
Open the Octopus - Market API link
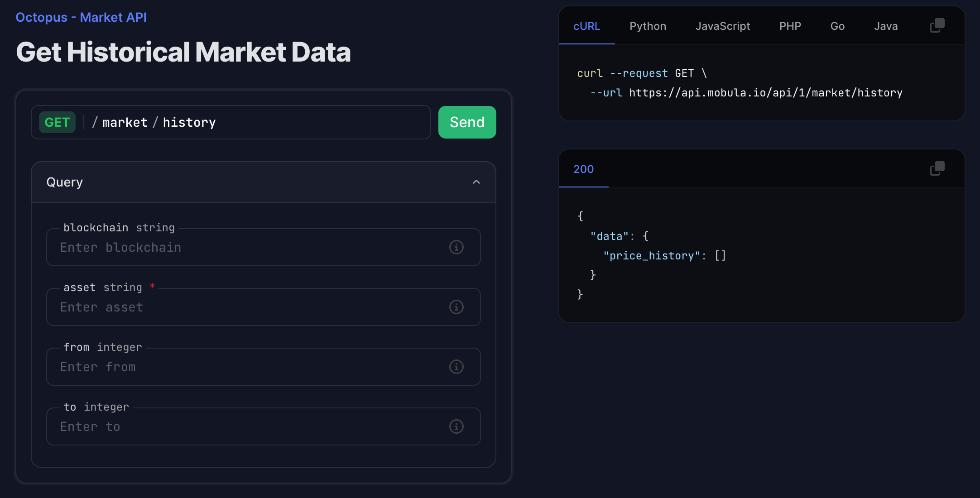tap(81, 17)
